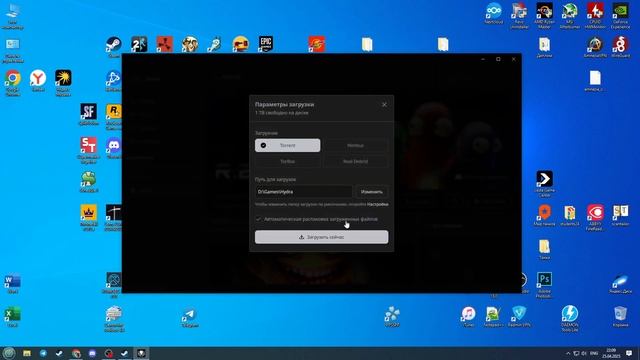Open the volume control in the tray

(584, 353)
